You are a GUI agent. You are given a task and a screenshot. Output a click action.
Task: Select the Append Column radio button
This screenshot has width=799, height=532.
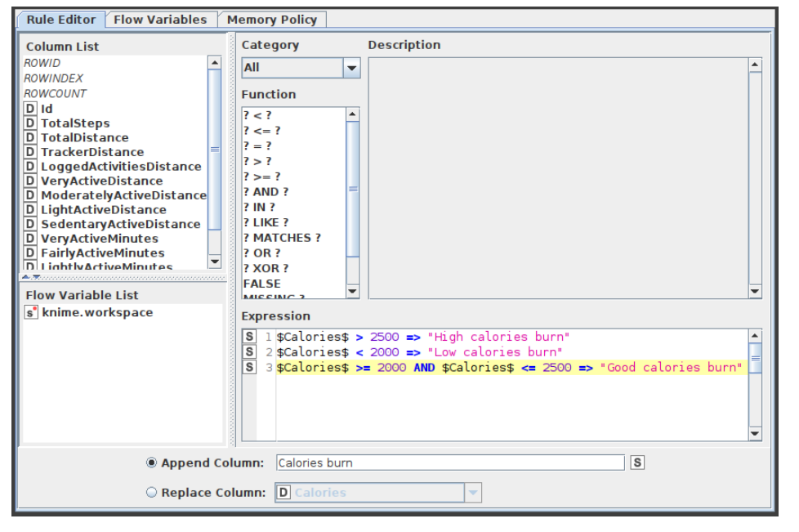[151, 463]
